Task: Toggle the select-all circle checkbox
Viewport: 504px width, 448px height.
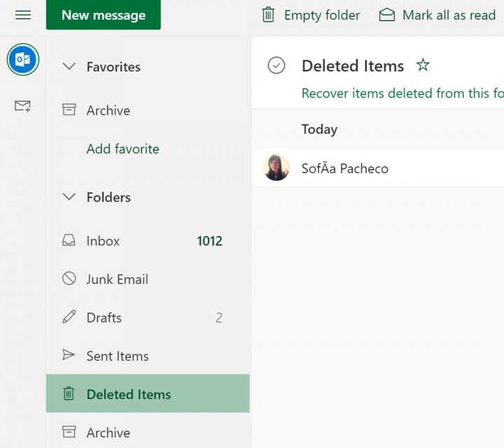Action: pyautogui.click(x=276, y=66)
